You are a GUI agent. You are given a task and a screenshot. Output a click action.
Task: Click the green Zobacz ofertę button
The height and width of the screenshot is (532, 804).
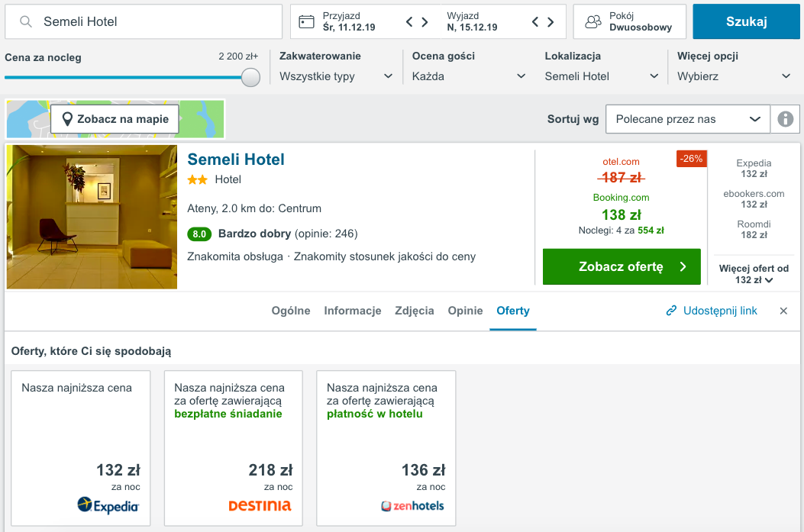coord(621,267)
